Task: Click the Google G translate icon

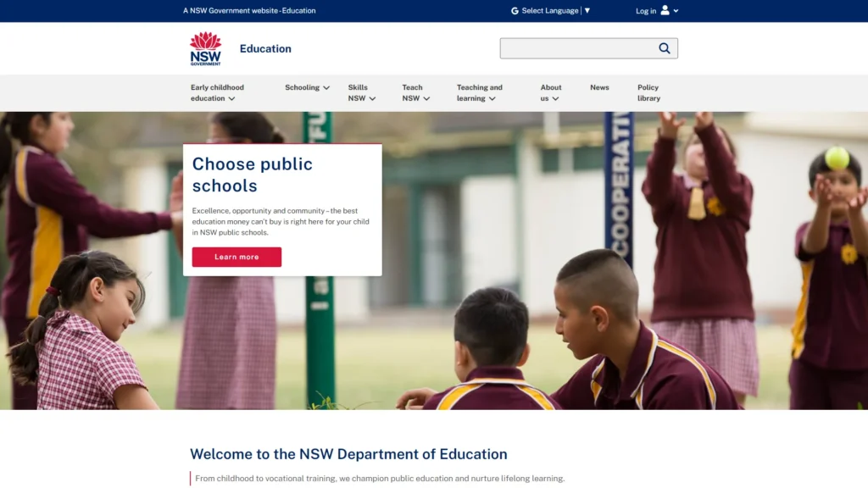Action: 515,10
